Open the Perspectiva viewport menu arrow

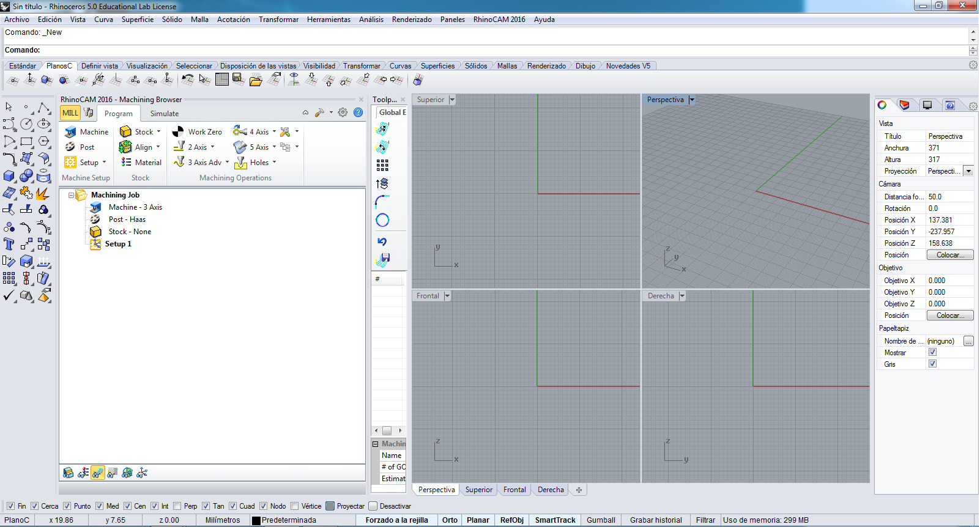pos(692,100)
